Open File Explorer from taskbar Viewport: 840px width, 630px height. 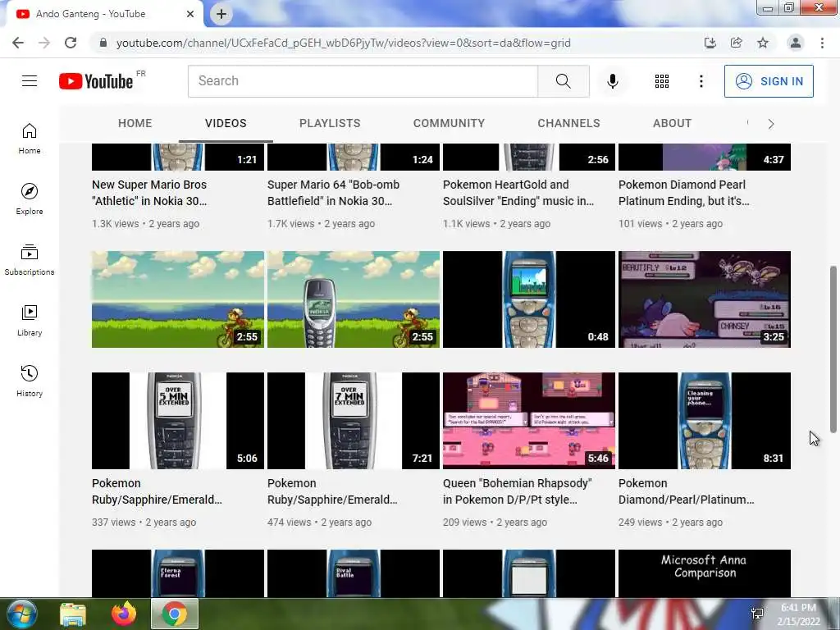click(73, 614)
